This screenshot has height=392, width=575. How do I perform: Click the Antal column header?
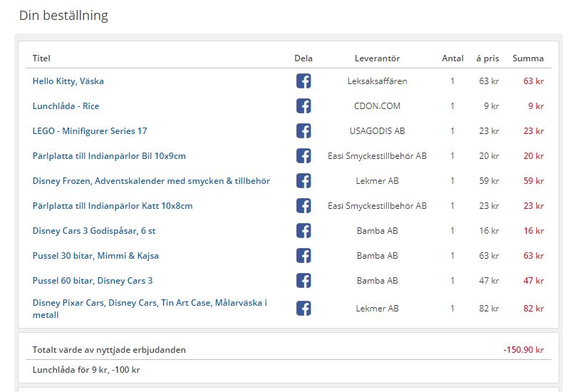click(453, 58)
